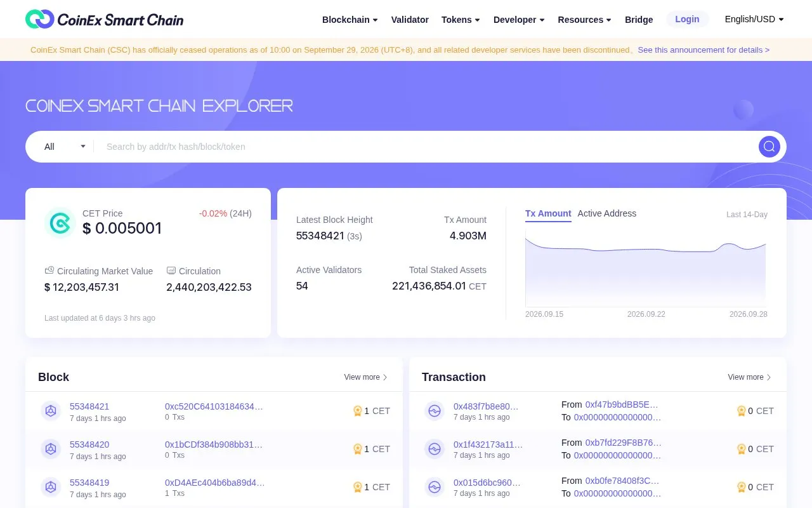
Task: Click medal icon on 0x015d6bc960 transaction row
Action: pos(741,487)
